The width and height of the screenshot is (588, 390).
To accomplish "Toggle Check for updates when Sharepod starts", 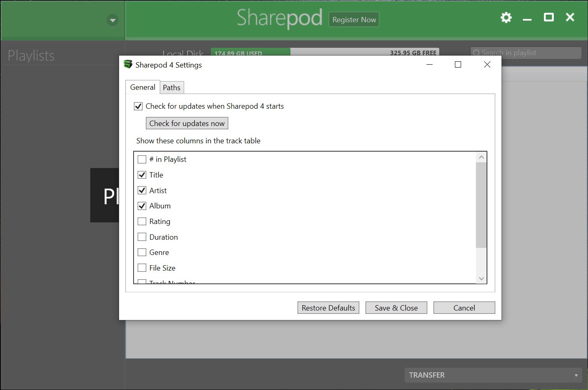I will click(138, 106).
